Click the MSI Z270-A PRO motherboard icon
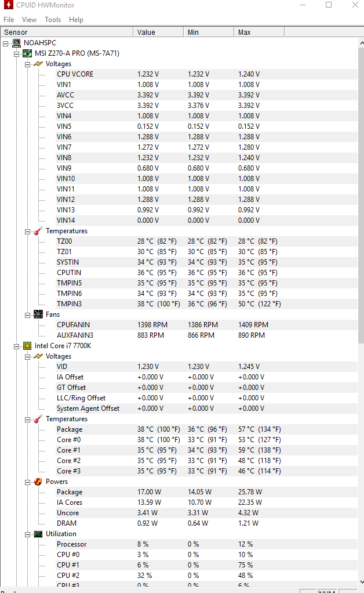This screenshot has height=593, width=364. coord(28,53)
